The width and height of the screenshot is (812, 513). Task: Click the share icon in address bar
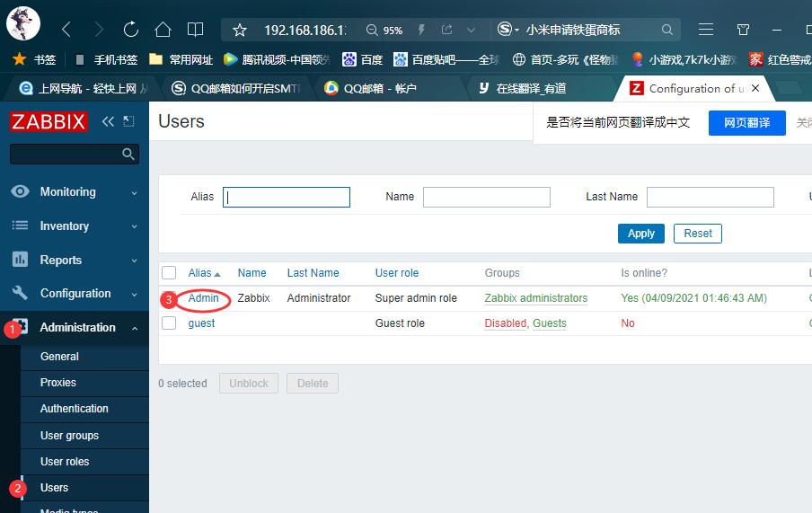coord(446,30)
